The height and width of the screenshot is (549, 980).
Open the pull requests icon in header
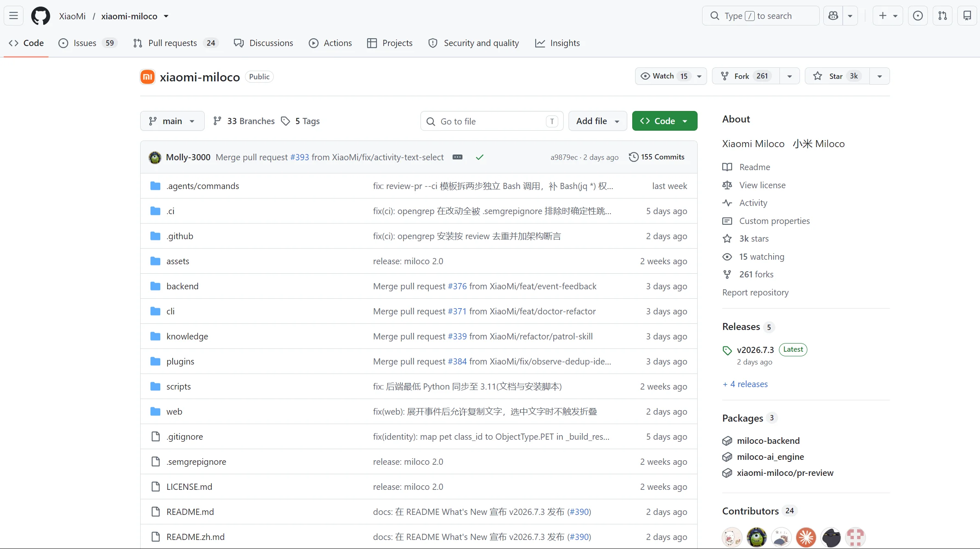pyautogui.click(x=943, y=16)
